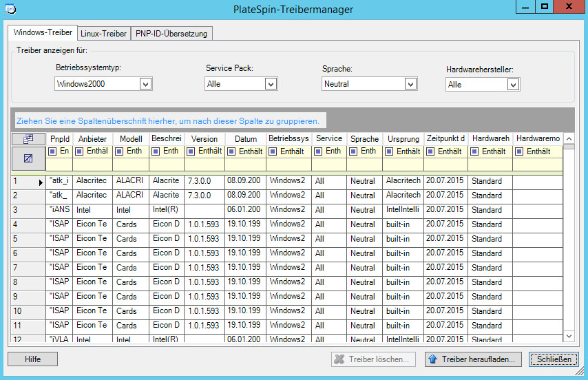Image resolution: width=588 pixels, height=380 pixels.
Task: Open the Service Pack dropdown list
Action: (x=271, y=84)
